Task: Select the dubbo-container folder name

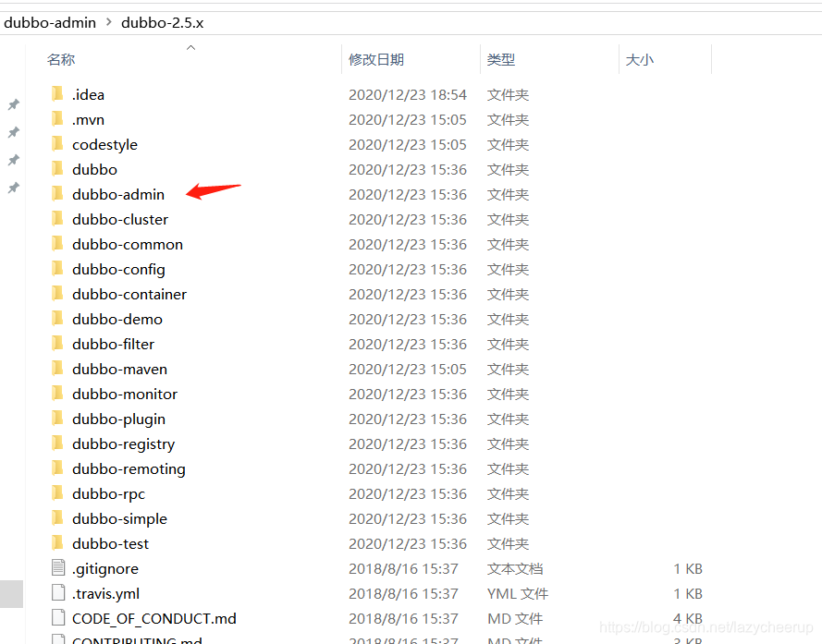Action: coord(129,294)
